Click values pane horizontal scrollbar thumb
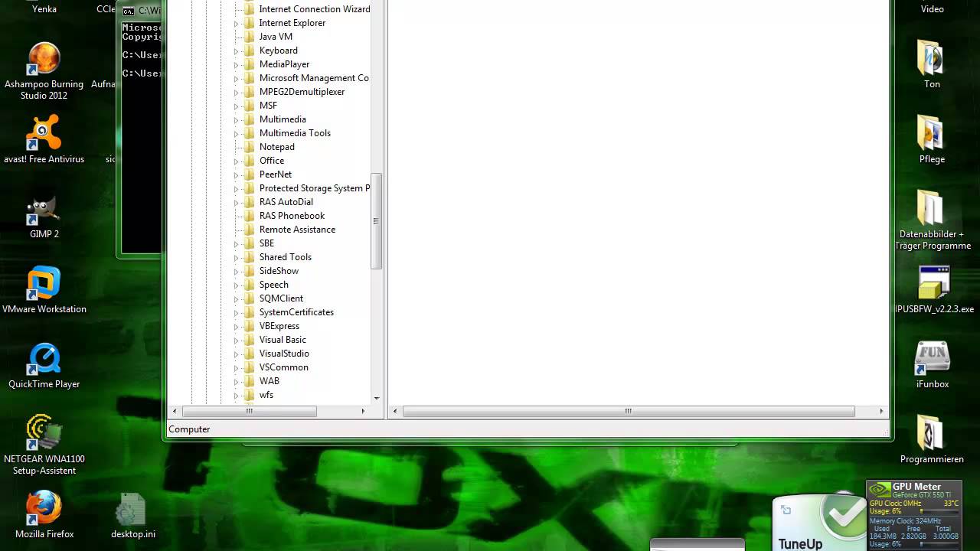This screenshot has height=551, width=980. pos(629,411)
